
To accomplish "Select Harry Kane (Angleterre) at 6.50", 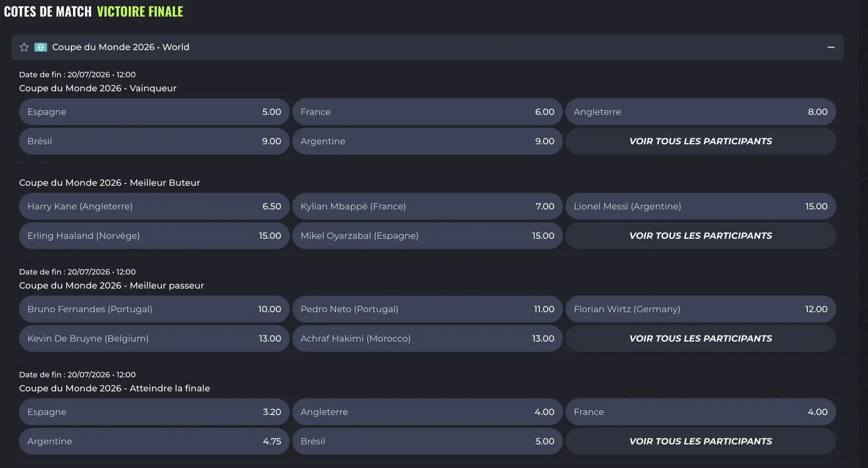I will click(x=154, y=206).
